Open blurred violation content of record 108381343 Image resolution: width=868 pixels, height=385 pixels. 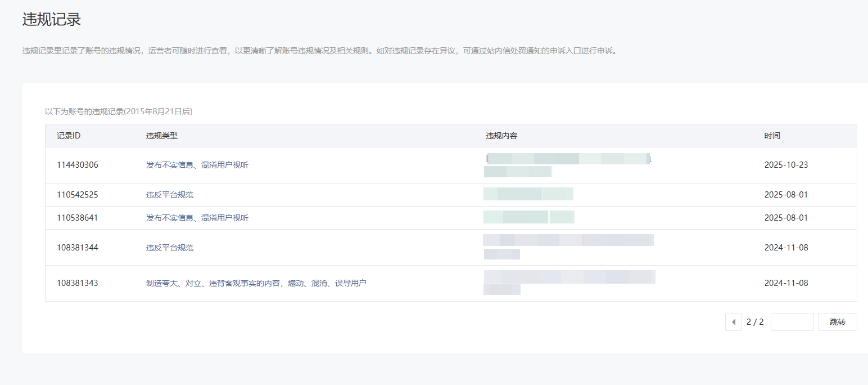(x=569, y=283)
